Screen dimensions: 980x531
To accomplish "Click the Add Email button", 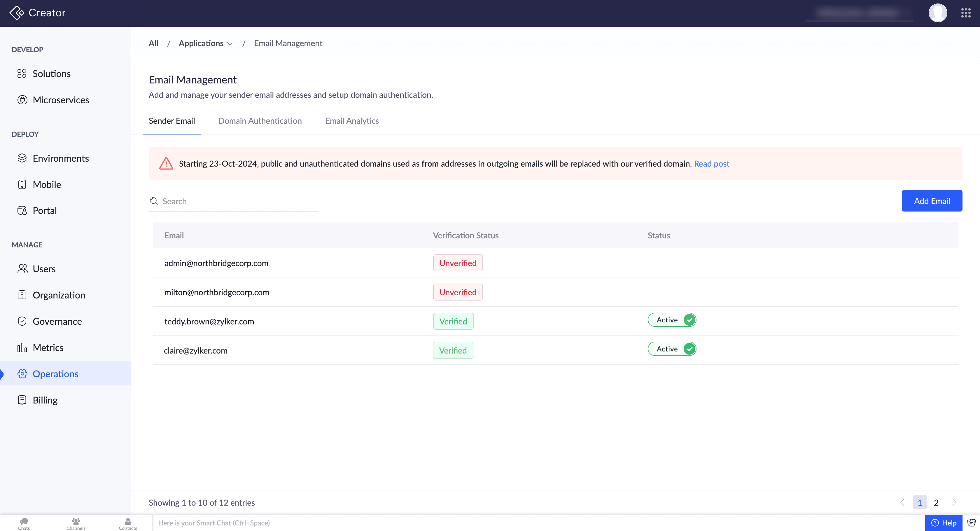I will tap(932, 201).
